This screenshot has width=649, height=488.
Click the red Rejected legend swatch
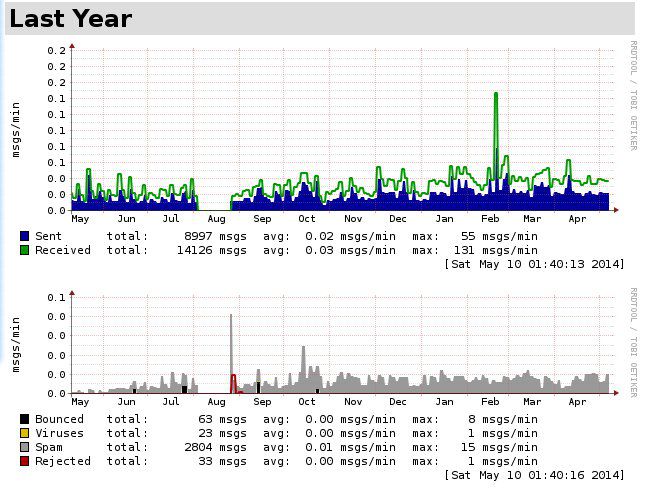pos(25,461)
